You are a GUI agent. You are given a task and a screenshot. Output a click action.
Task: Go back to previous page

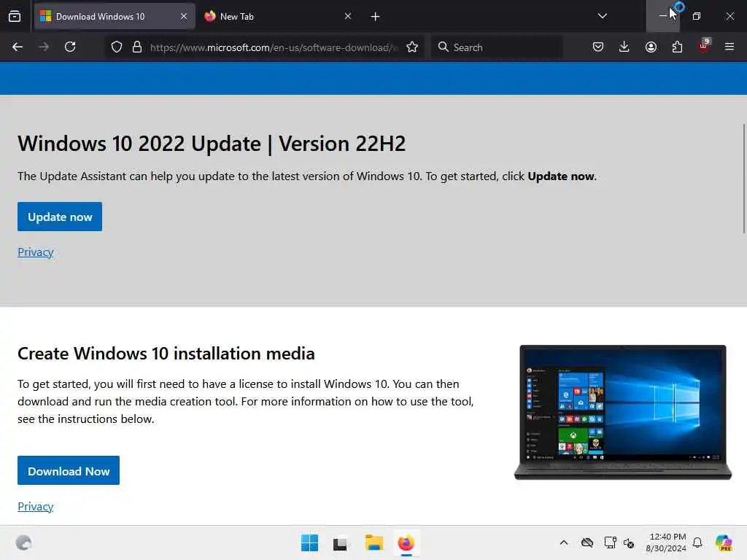[x=18, y=47]
